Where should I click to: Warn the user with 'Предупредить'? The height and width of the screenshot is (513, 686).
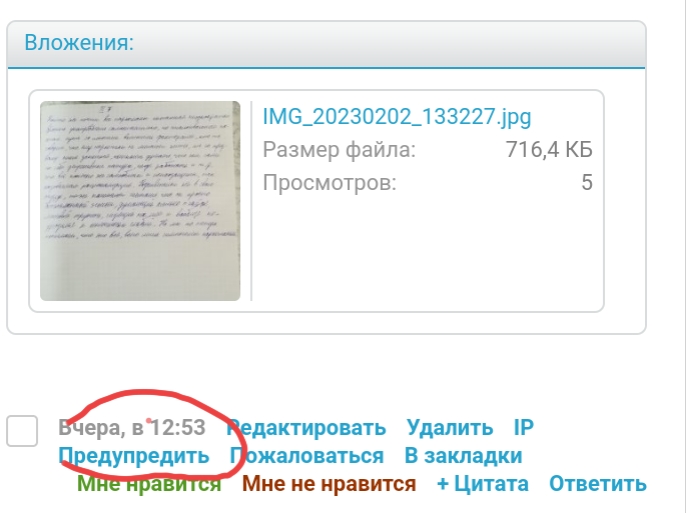click(135, 456)
